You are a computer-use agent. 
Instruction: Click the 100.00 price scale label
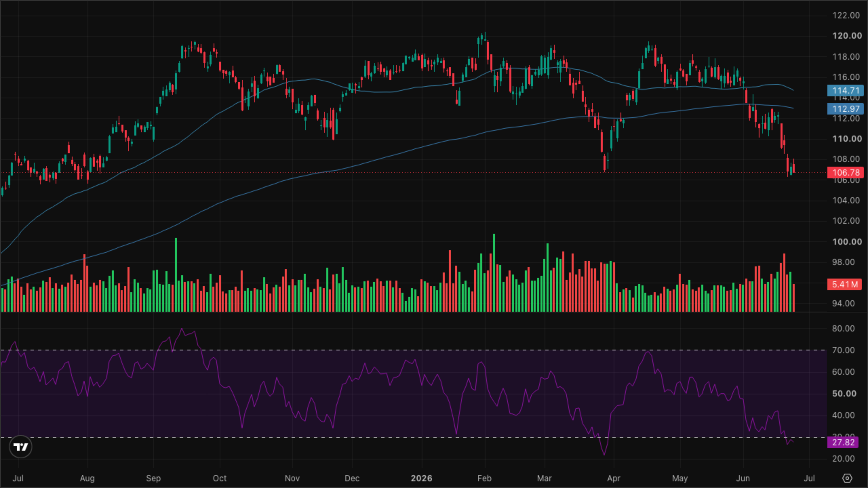click(x=847, y=242)
